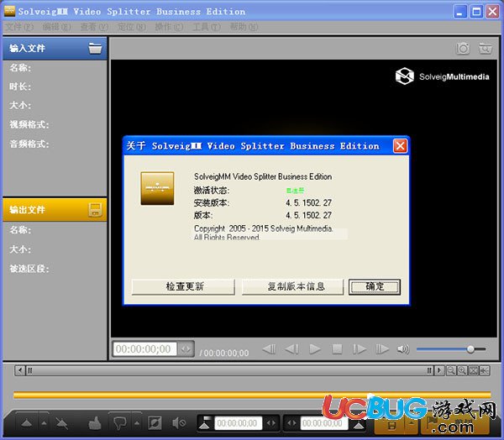504x440 pixels.
Task: Click the 视频格式 label in the input panel
Action: point(29,125)
